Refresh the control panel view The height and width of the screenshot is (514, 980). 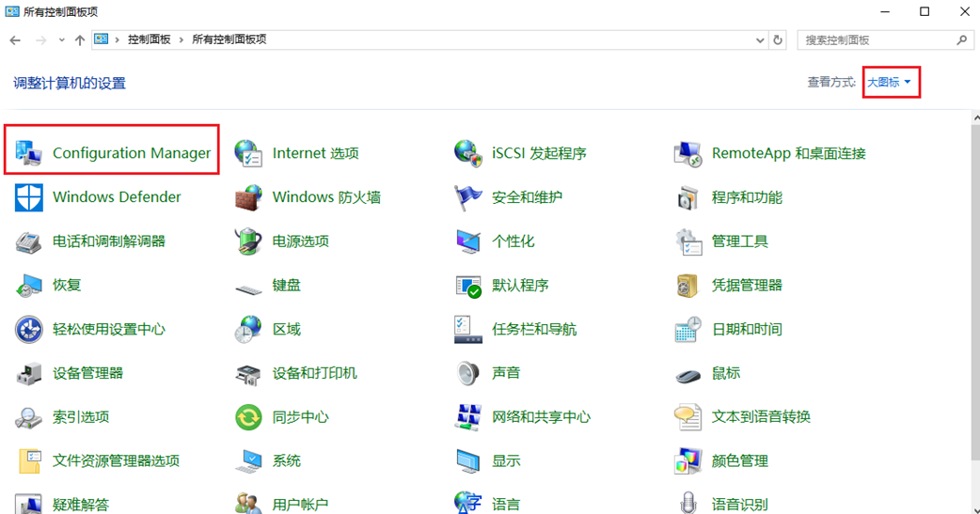(778, 40)
